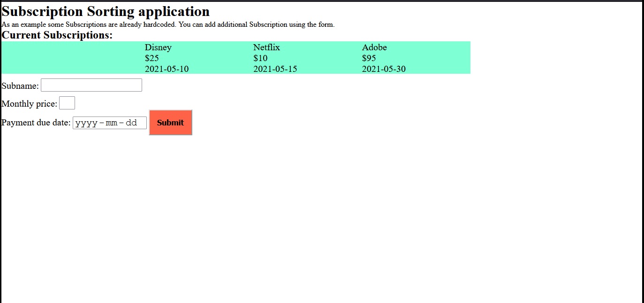The height and width of the screenshot is (303, 644).
Task: Click the Adobe subscription name
Action: click(x=374, y=47)
